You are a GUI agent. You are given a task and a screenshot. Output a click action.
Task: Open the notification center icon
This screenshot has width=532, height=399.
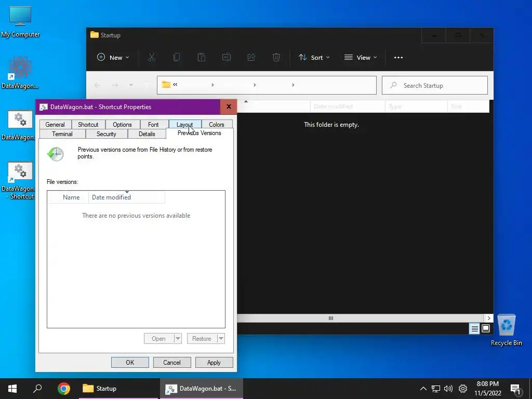pyautogui.click(x=516, y=389)
